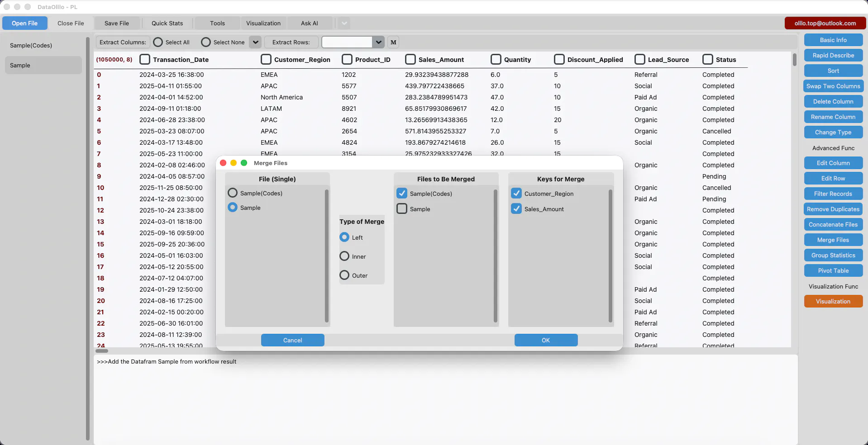Click Close File in top bar

71,23
